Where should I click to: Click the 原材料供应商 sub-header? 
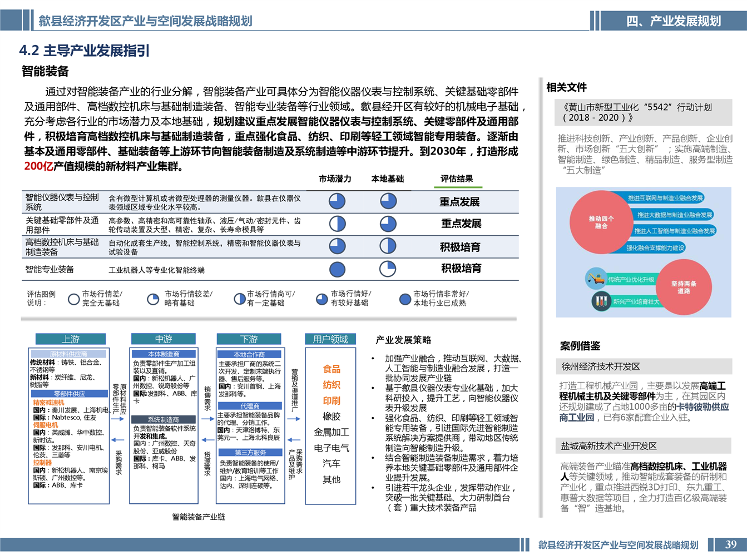pos(68,354)
